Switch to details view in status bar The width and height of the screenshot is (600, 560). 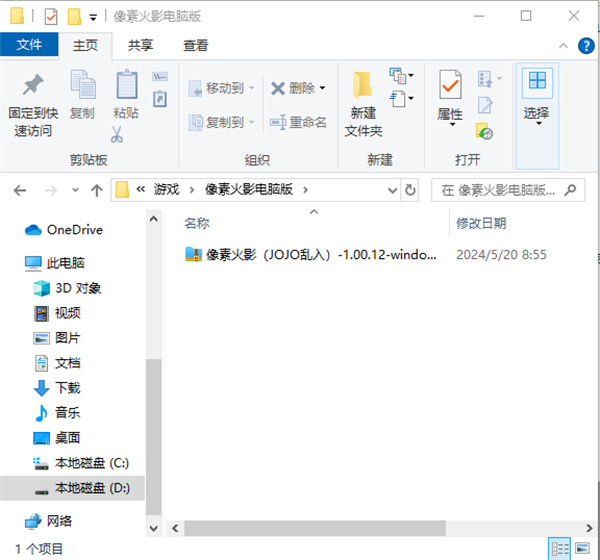pyautogui.click(x=561, y=548)
